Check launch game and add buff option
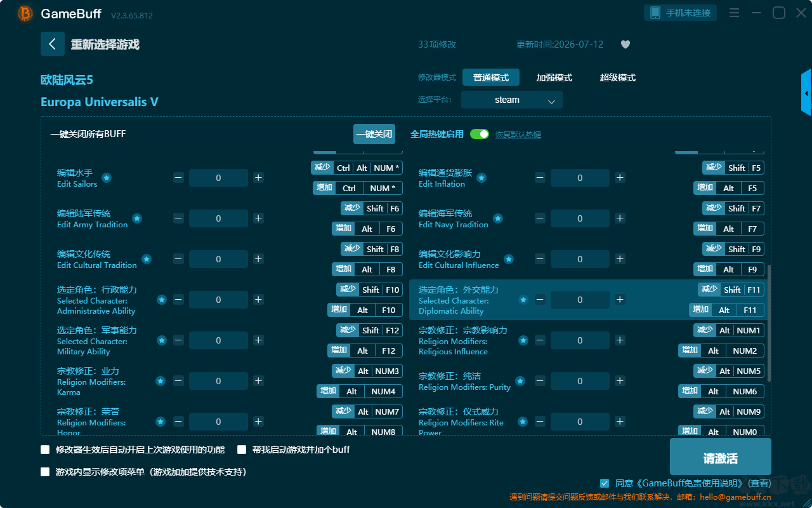This screenshot has width=812, height=508. [x=242, y=450]
